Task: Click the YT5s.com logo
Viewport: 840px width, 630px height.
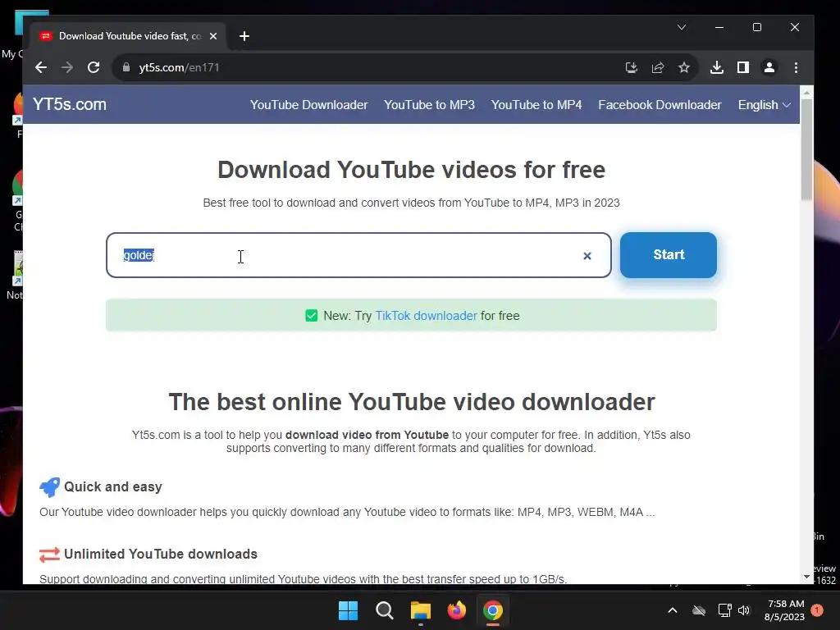Action: coord(70,104)
